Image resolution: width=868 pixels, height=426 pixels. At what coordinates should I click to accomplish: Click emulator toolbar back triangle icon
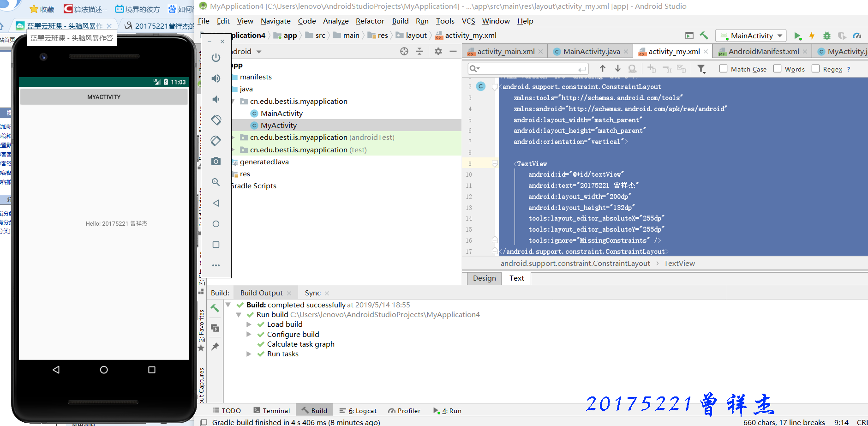[x=216, y=203]
